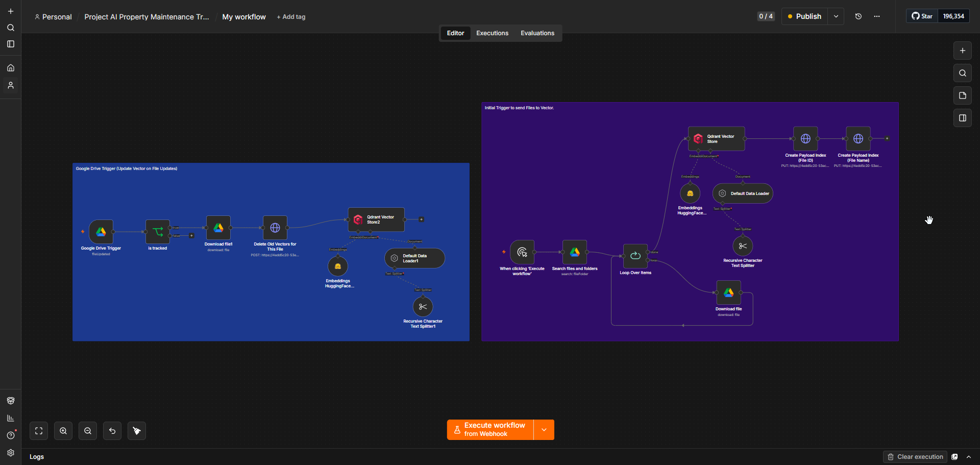Viewport: 980px width, 465px height.
Task: Select the Default Data Loader1 node
Action: tap(414, 258)
